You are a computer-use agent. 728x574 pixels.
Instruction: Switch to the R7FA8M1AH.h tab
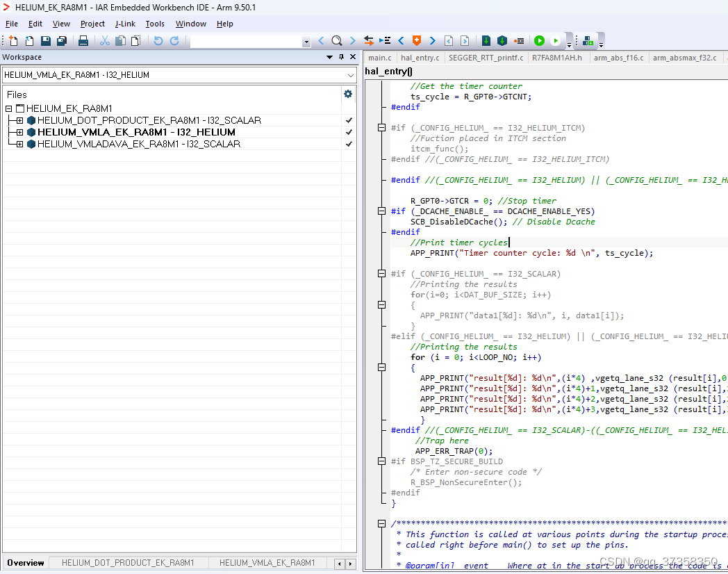point(556,58)
